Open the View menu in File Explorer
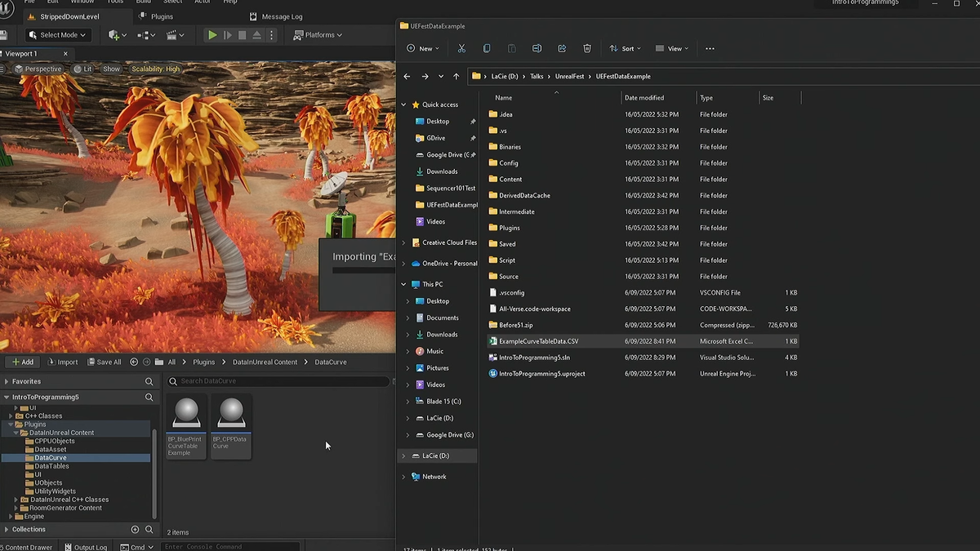Screen dimensions: 980x551 point(674,49)
